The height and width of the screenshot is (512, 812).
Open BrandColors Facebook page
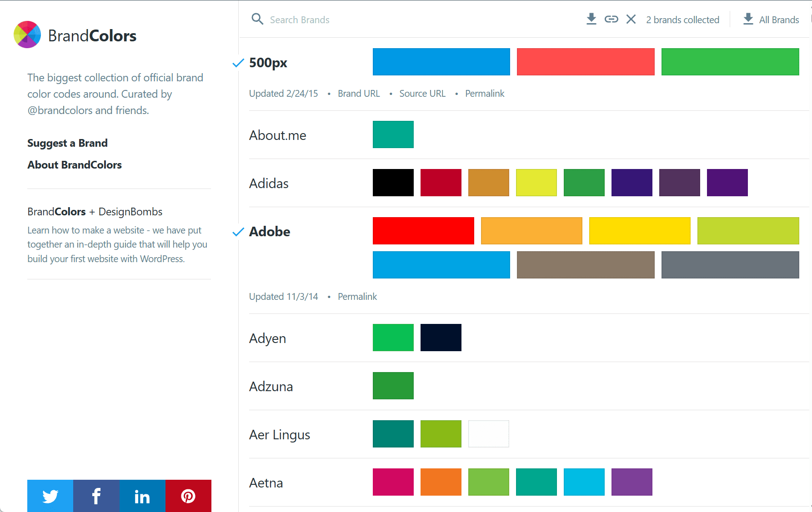pos(96,496)
